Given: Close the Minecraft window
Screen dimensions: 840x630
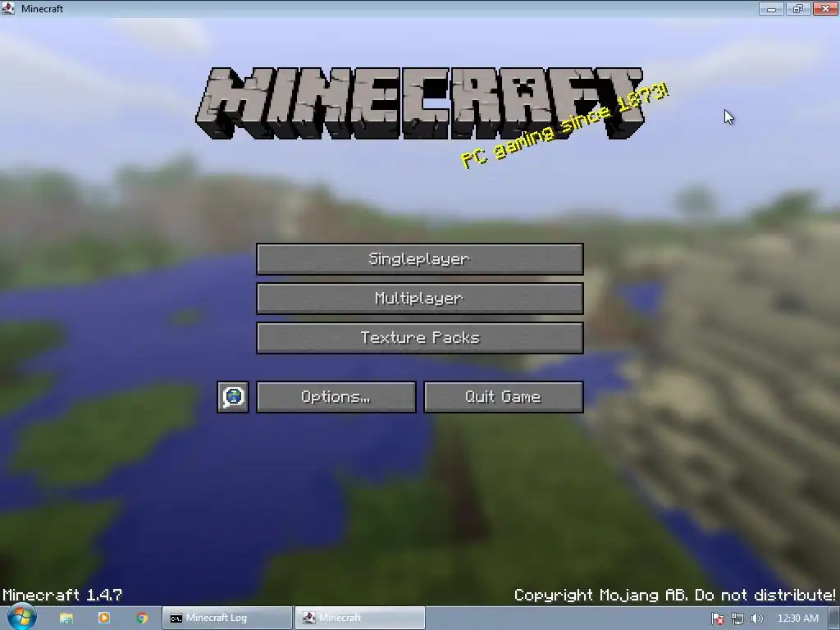Looking at the screenshot, I should tap(825, 8).
